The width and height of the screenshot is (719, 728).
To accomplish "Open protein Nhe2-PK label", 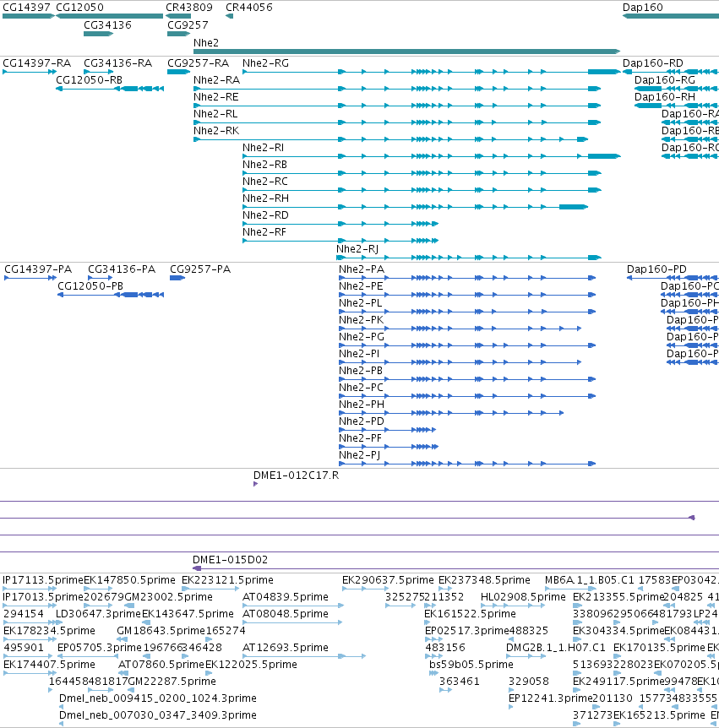I will click(x=362, y=320).
